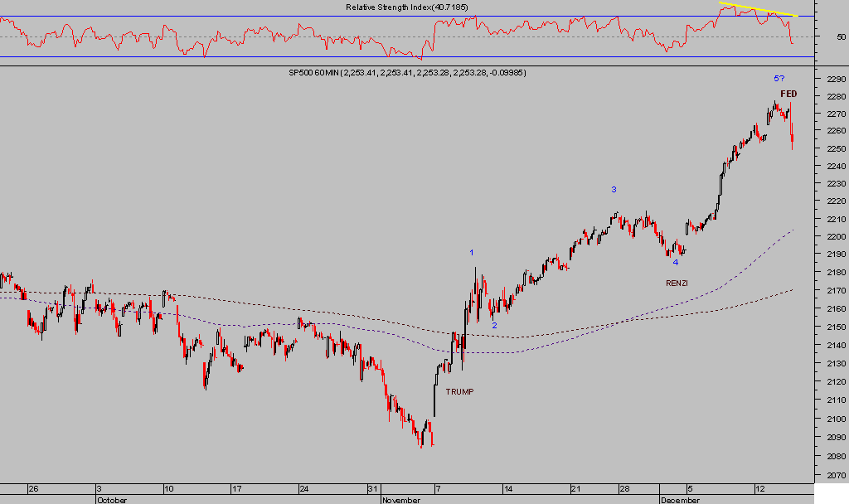849x504 pixels.
Task: Click the blue wave 1 label
Action: click(472, 252)
